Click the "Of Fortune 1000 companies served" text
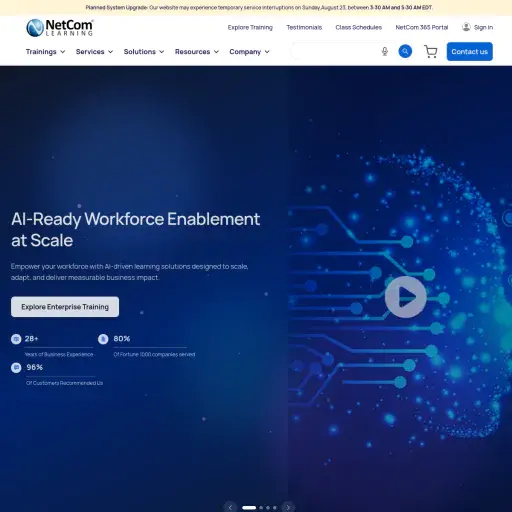 click(x=154, y=354)
